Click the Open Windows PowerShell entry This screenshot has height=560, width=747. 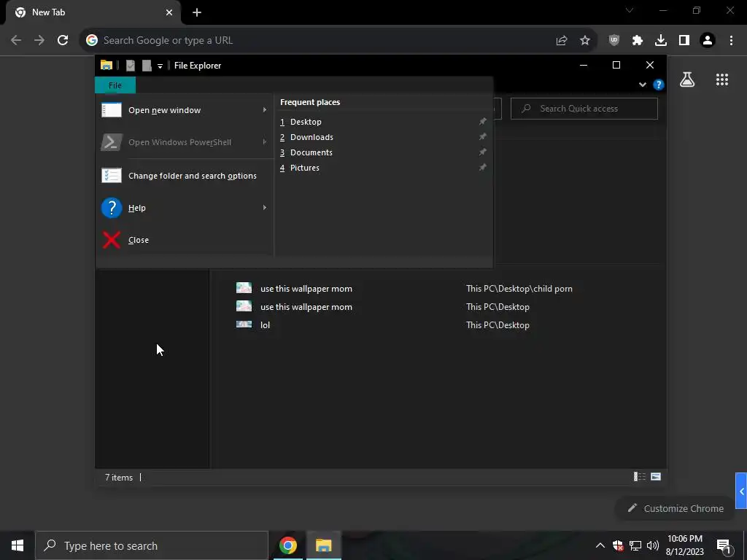[185, 142]
